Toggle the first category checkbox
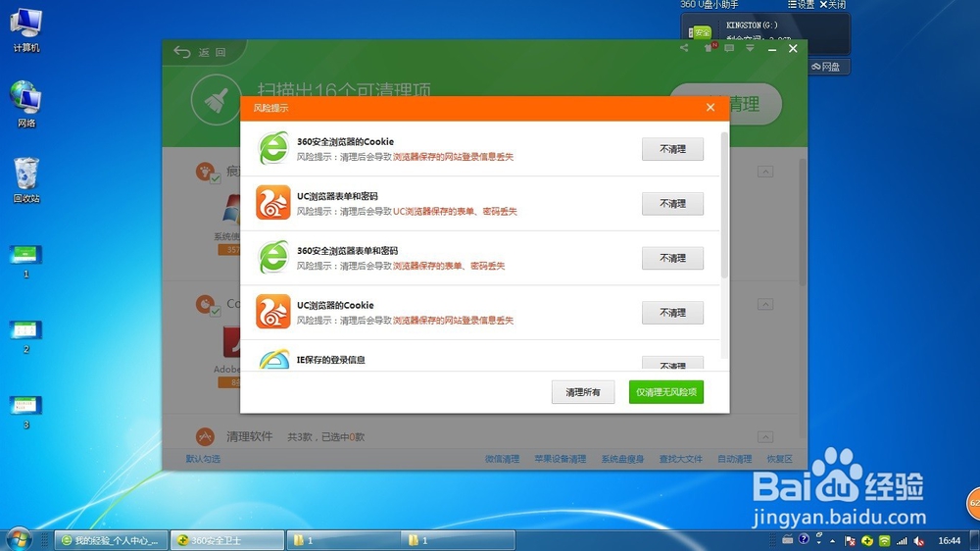This screenshot has height=551, width=980. 215,178
